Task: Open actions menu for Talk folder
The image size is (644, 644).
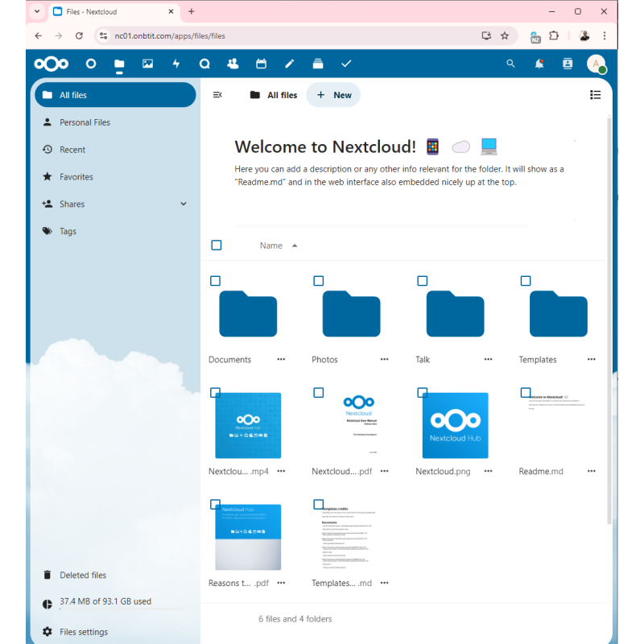Action: coord(488,359)
